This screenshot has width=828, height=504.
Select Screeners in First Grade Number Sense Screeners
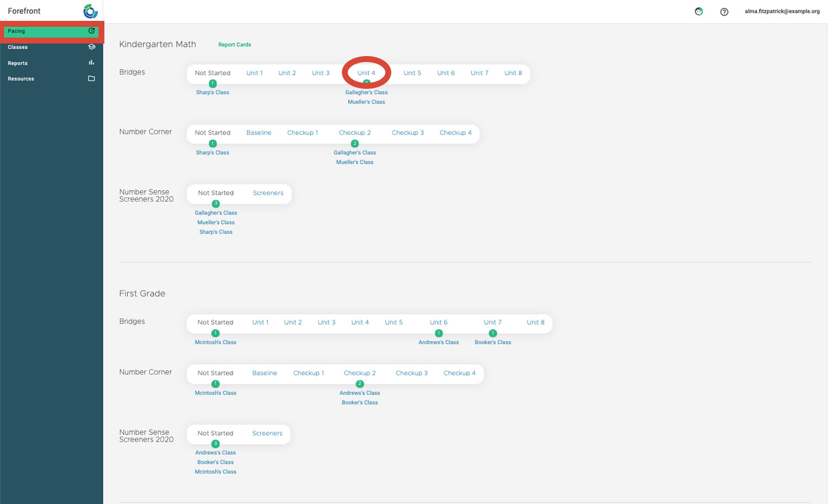pyautogui.click(x=268, y=433)
